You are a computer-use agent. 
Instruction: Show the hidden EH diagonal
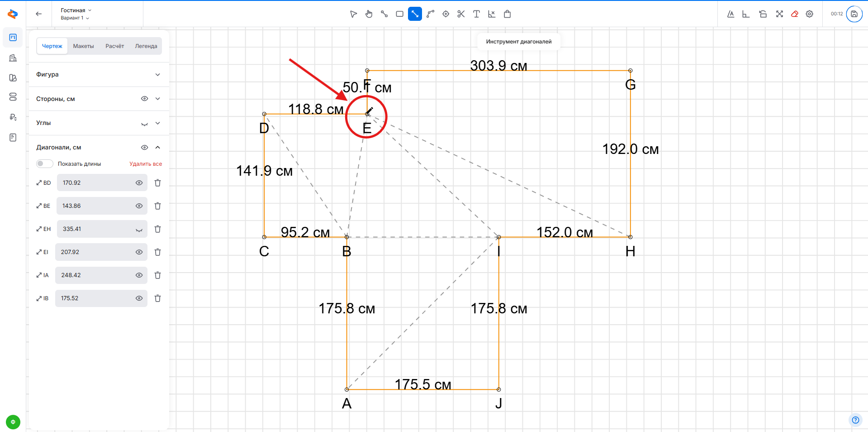click(x=139, y=230)
